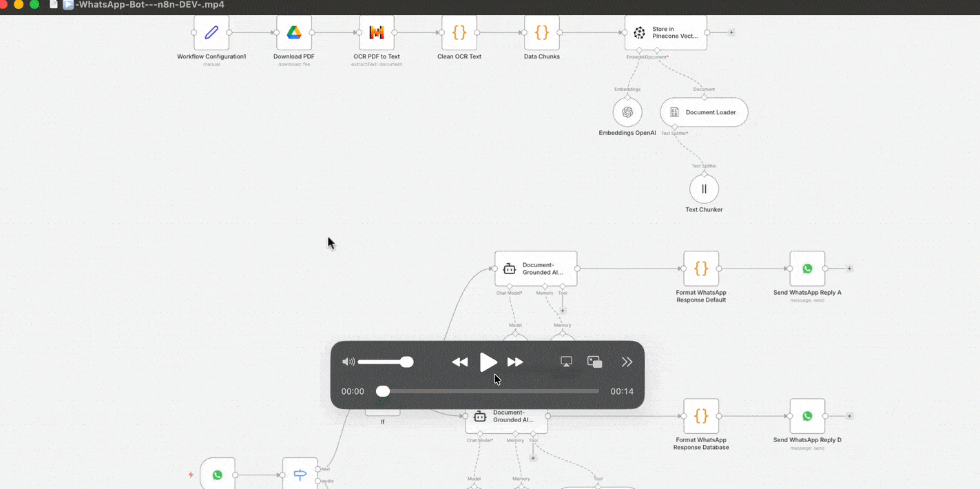980x489 pixels.
Task: Click the Data Chunks code node
Action: pos(542,32)
